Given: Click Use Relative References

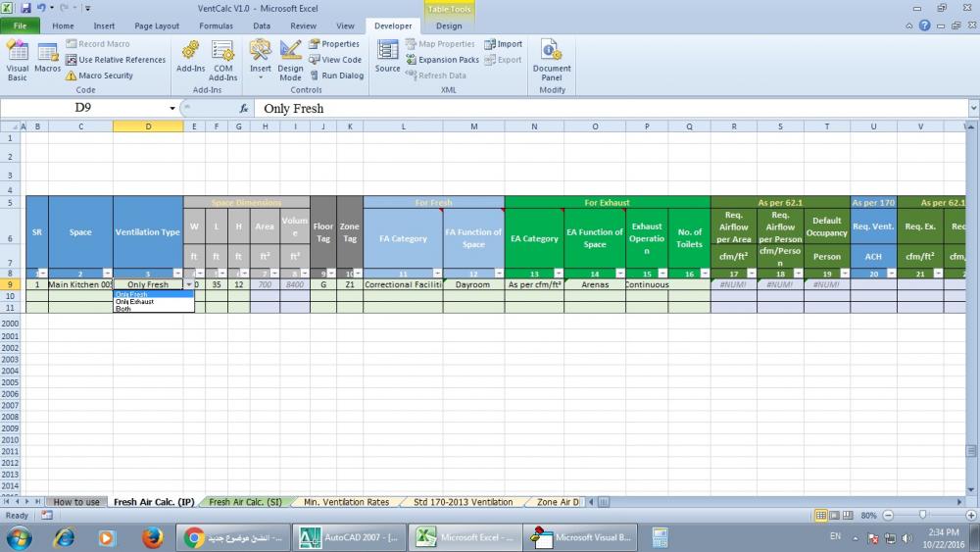Looking at the screenshot, I should [116, 60].
